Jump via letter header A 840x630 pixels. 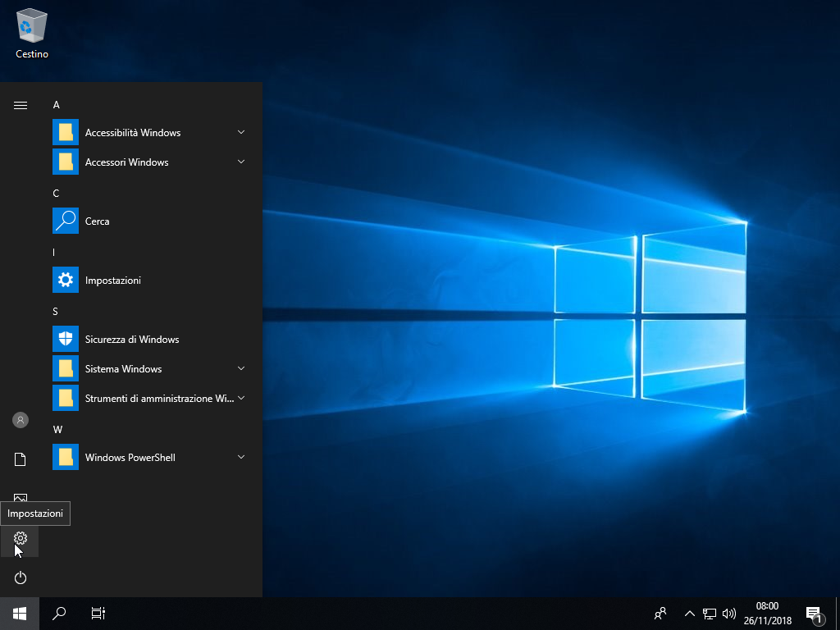click(57, 105)
